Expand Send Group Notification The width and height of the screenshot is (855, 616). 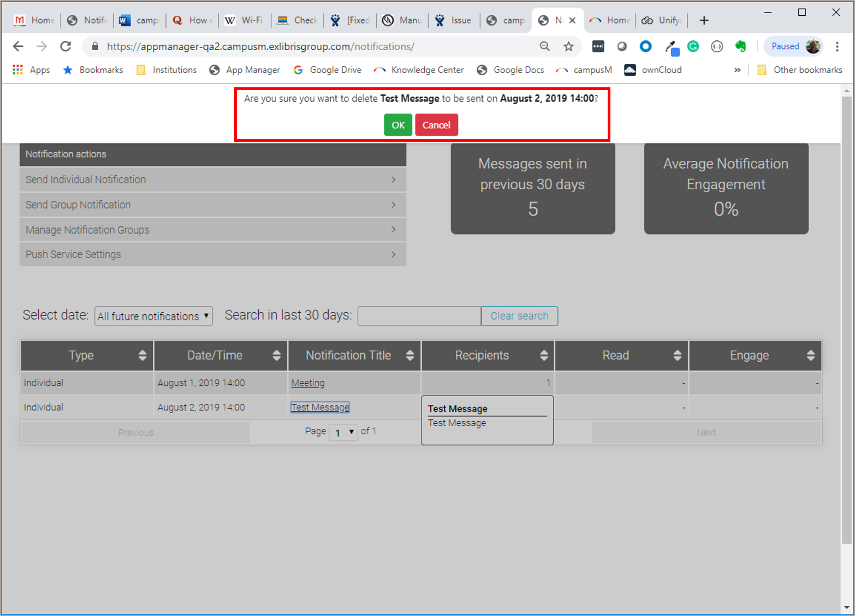(x=213, y=205)
